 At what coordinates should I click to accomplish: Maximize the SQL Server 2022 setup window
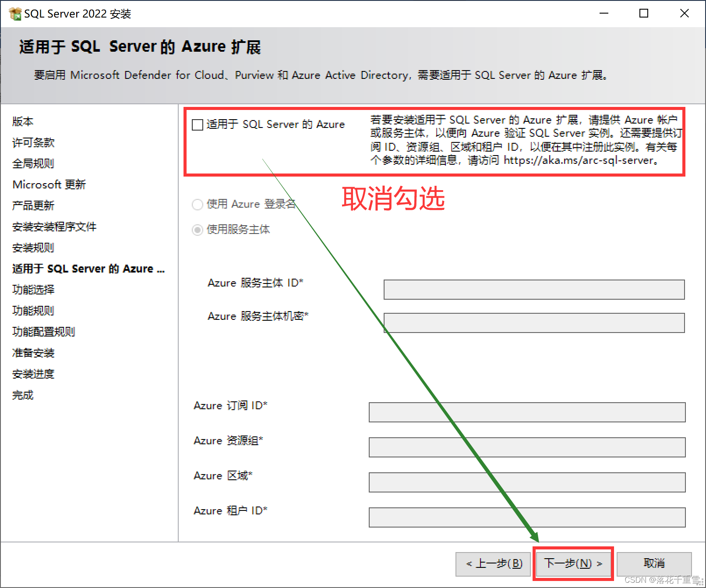[x=644, y=14]
